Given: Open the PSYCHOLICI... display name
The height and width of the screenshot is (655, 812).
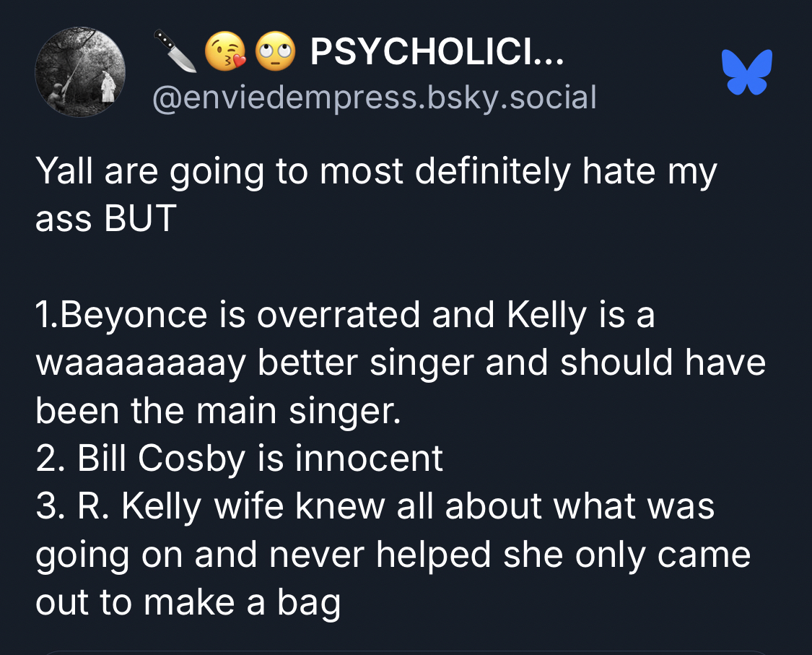Looking at the screenshot, I should tap(437, 53).
